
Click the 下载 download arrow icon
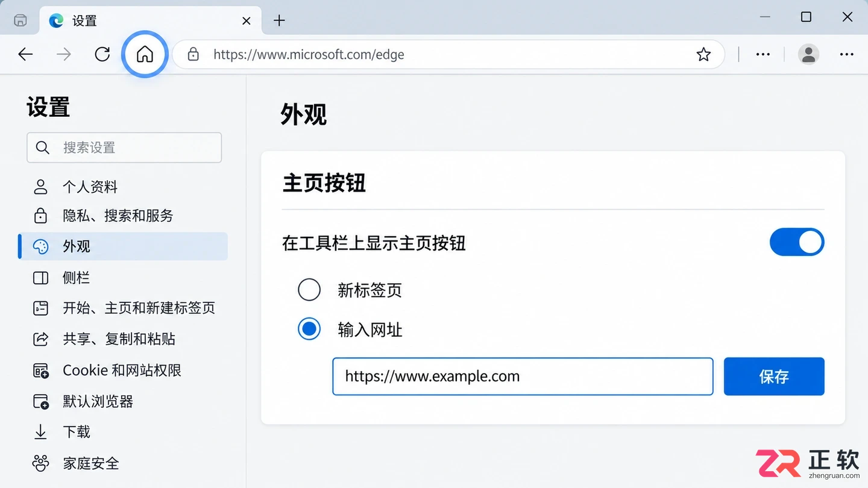[40, 432]
